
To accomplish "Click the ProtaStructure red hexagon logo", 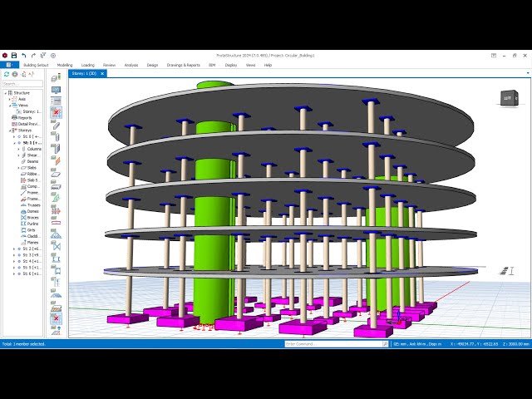I will point(5,56).
